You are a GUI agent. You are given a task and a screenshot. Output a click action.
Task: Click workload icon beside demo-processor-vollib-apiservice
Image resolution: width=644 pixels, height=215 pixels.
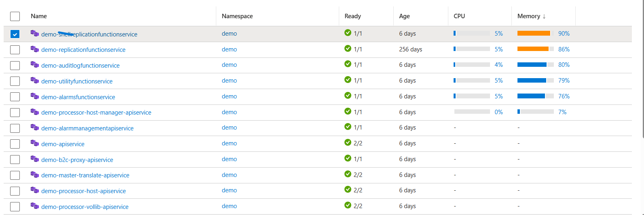tap(35, 206)
